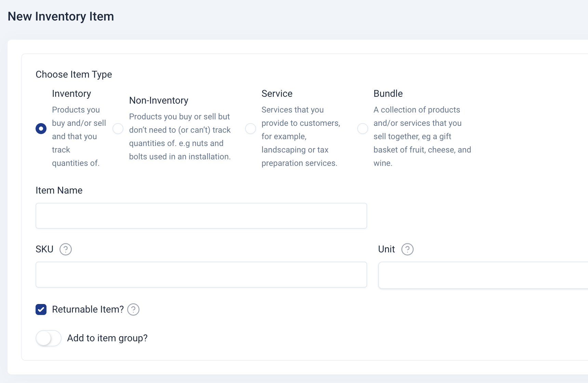Image resolution: width=588 pixels, height=383 pixels.
Task: Uncheck the Returnable Item checkbox
Action: coord(41,309)
